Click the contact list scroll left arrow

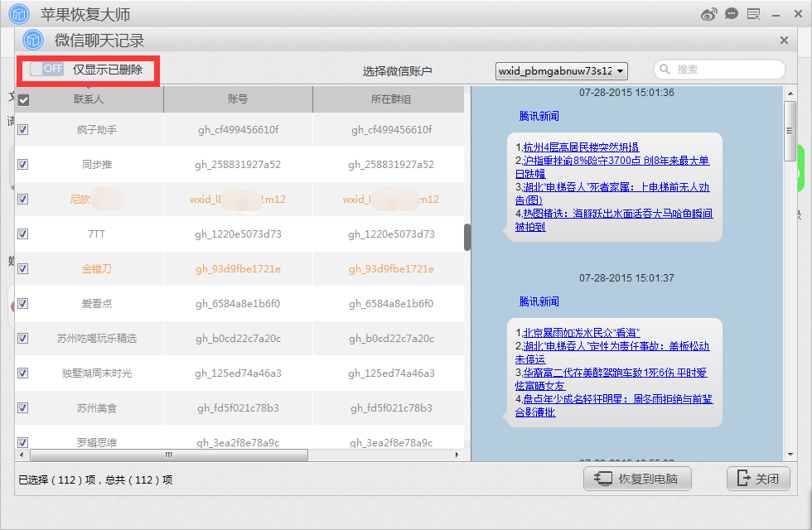[x=22, y=455]
